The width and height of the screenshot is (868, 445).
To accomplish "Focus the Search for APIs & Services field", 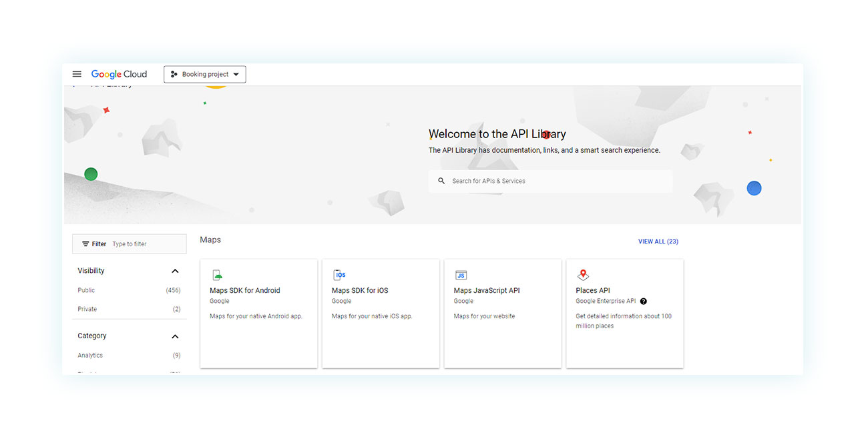I will pyautogui.click(x=551, y=181).
